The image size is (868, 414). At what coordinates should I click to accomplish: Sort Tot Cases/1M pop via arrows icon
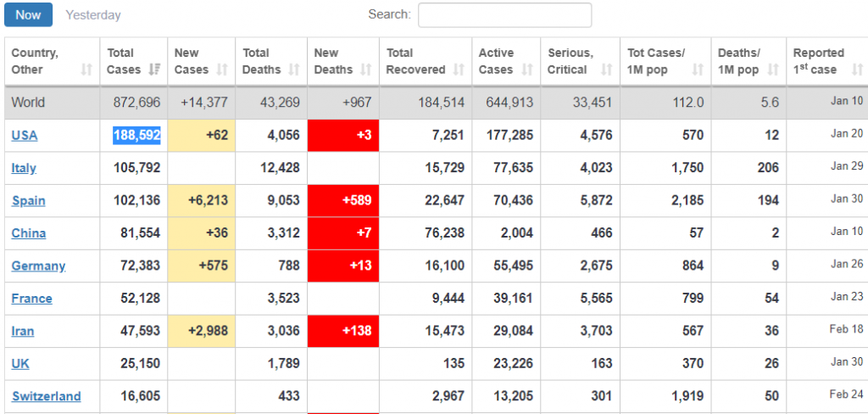click(698, 70)
